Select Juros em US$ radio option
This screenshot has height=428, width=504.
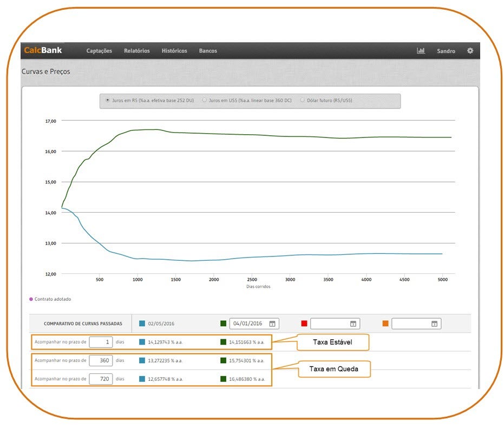205,100
